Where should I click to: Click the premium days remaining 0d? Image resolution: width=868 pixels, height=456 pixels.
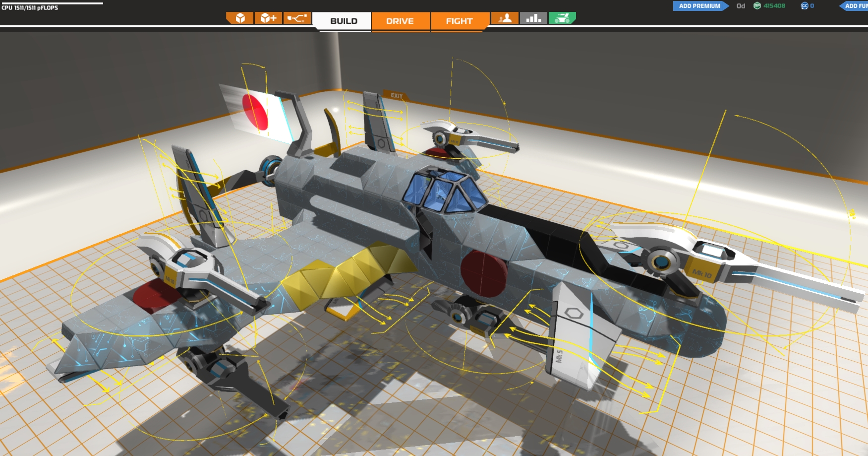point(741,6)
